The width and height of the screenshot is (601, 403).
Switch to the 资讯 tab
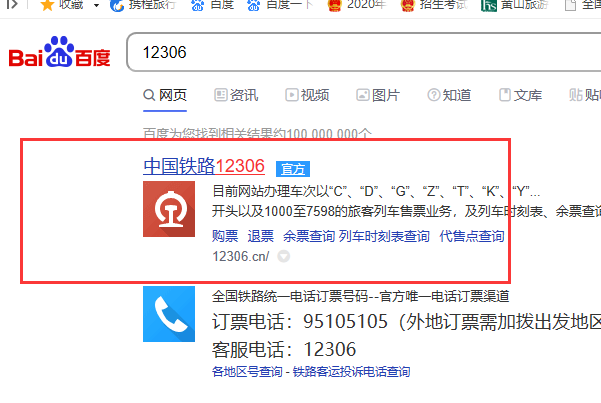pyautogui.click(x=236, y=95)
